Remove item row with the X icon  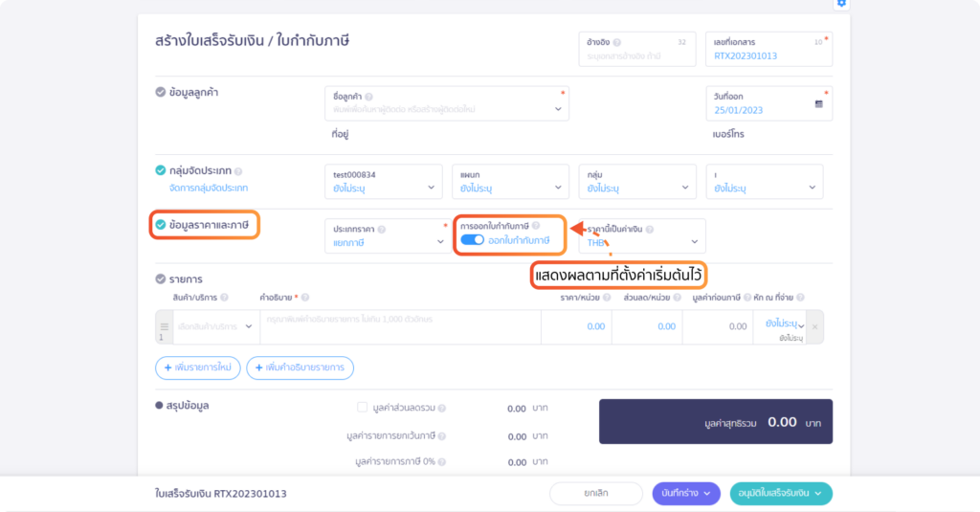click(815, 327)
